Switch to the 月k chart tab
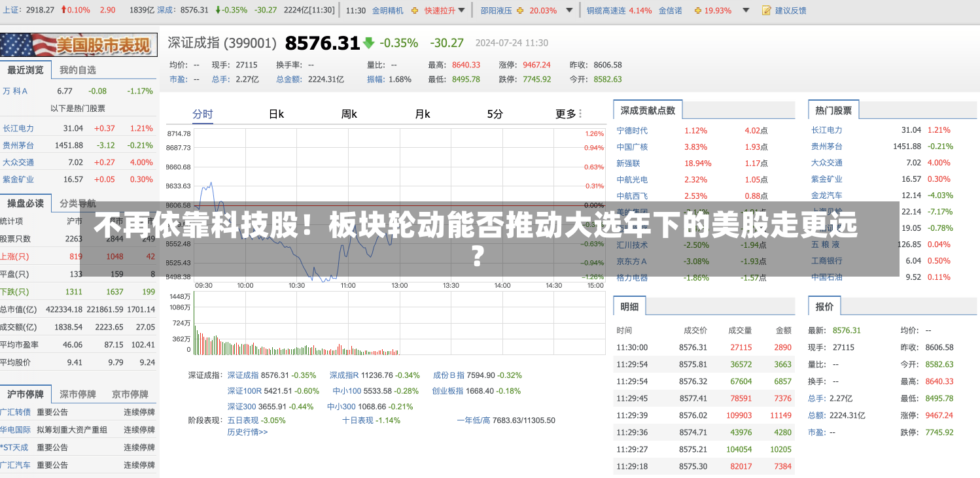Viewport: 980px width, 478px height. click(422, 114)
